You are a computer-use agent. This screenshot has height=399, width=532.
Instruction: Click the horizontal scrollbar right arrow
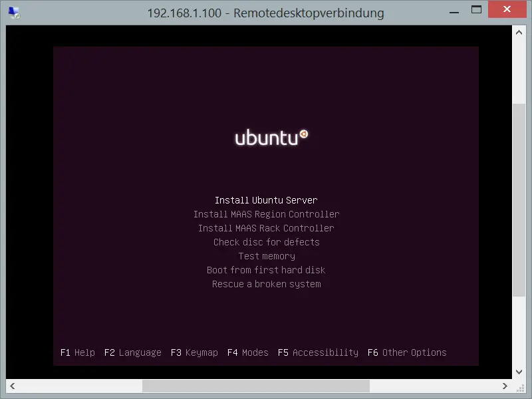point(505,386)
